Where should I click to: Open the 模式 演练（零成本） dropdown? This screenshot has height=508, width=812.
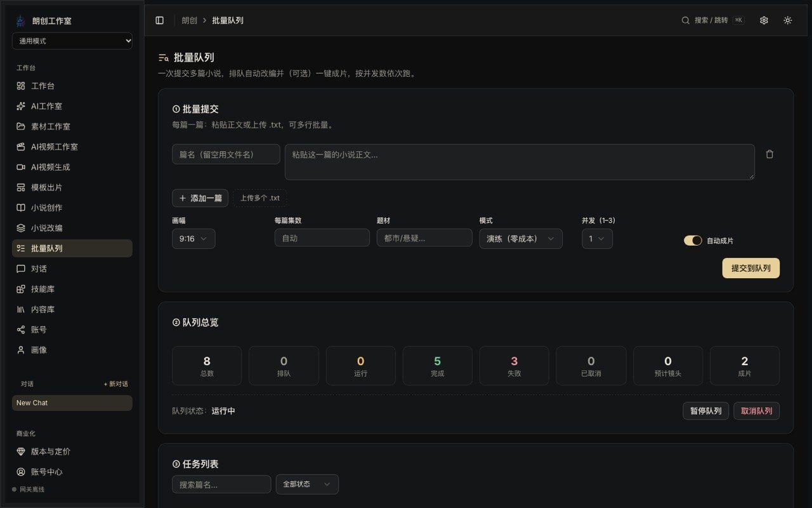[521, 239]
